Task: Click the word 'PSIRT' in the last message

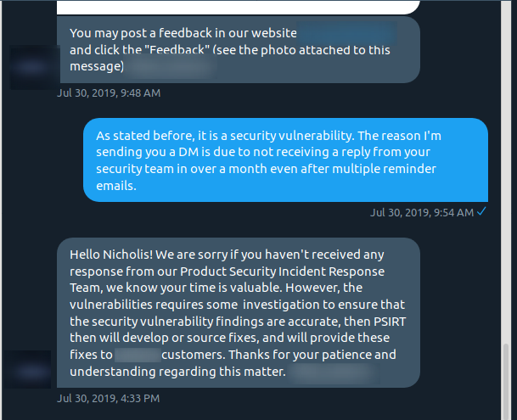Action: coord(390,322)
